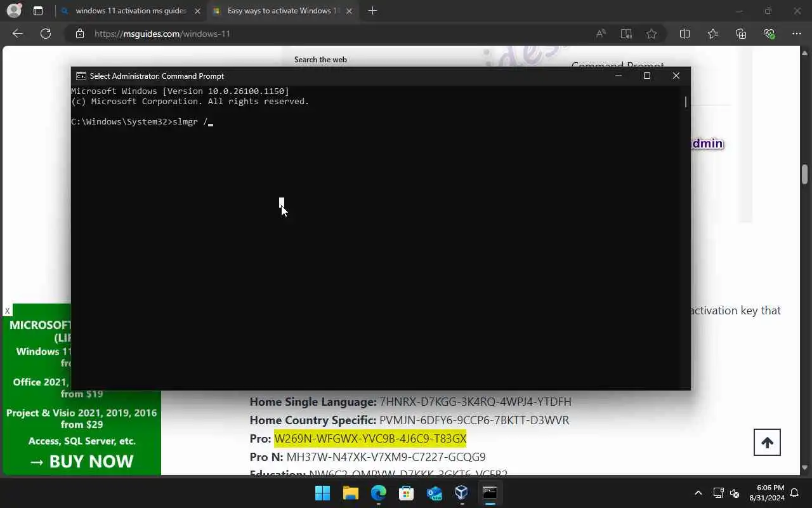
Task: Click the Command Prompt command line
Action: (142, 121)
